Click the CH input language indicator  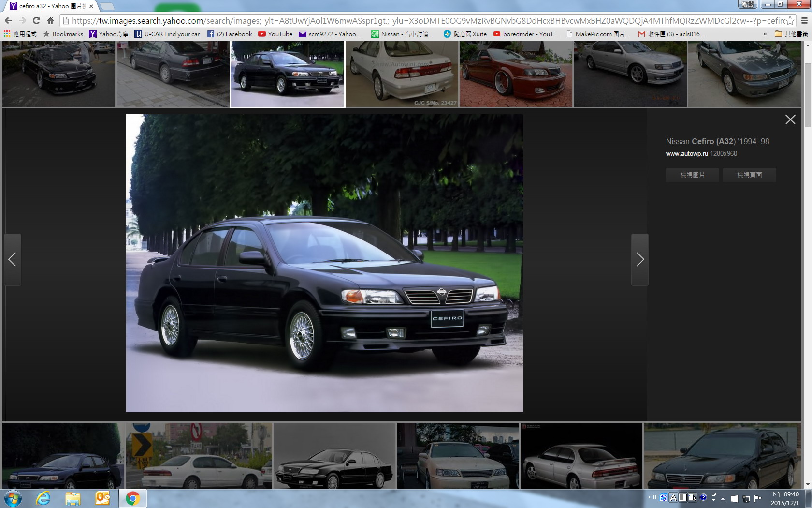click(652, 497)
